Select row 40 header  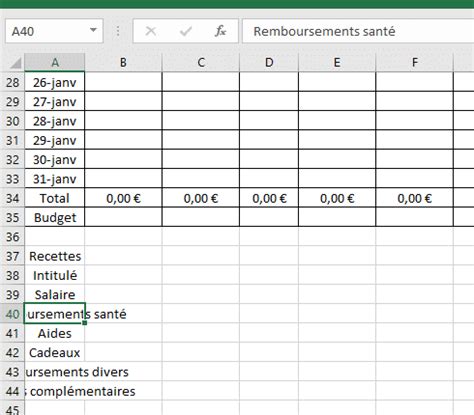(x=12, y=314)
